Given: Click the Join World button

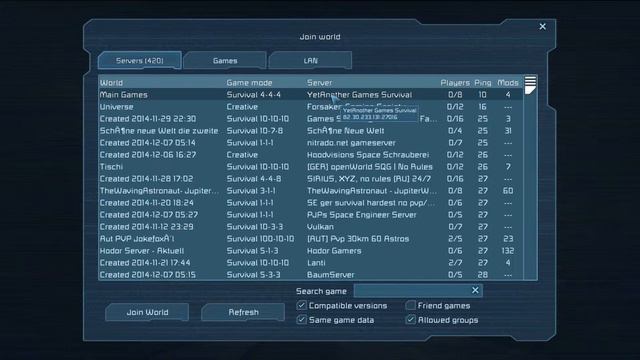Looking at the screenshot, I should [147, 312].
